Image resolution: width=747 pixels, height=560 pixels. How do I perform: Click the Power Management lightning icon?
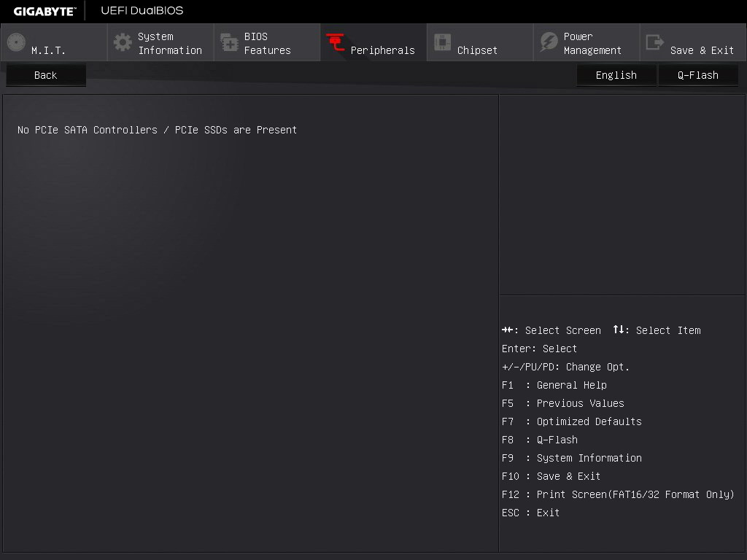(549, 42)
